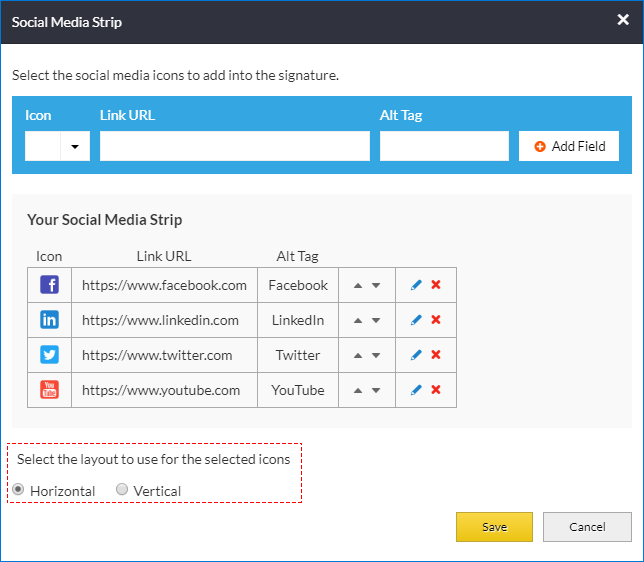Click the https://www.youtube.com URL cell
The image size is (644, 562).
pyautogui.click(x=164, y=390)
